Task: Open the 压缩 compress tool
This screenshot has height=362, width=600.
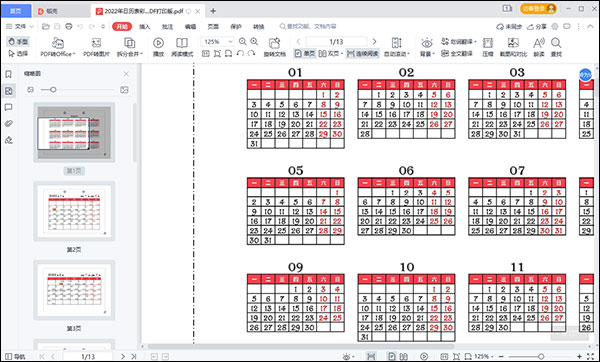Action: pyautogui.click(x=488, y=47)
